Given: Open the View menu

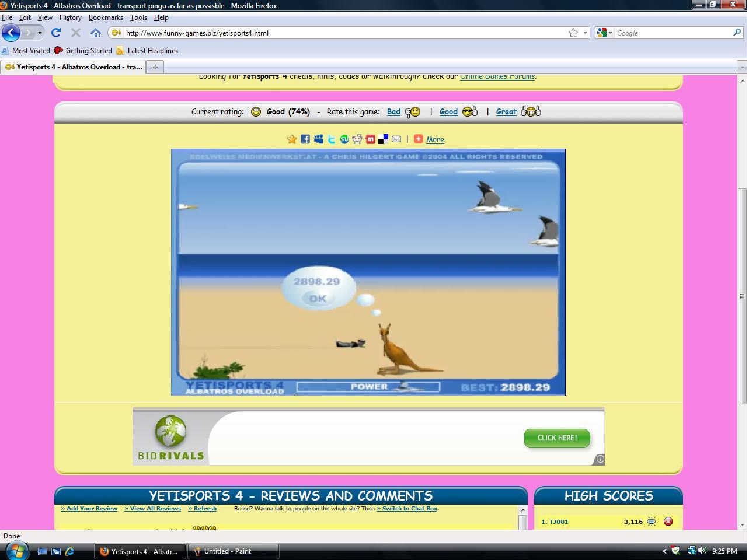Looking at the screenshot, I should click(x=45, y=17).
